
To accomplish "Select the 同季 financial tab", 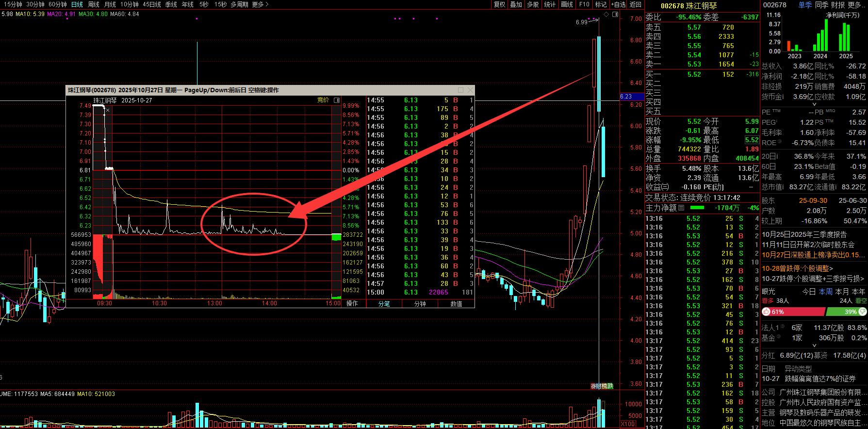I will (821, 5).
